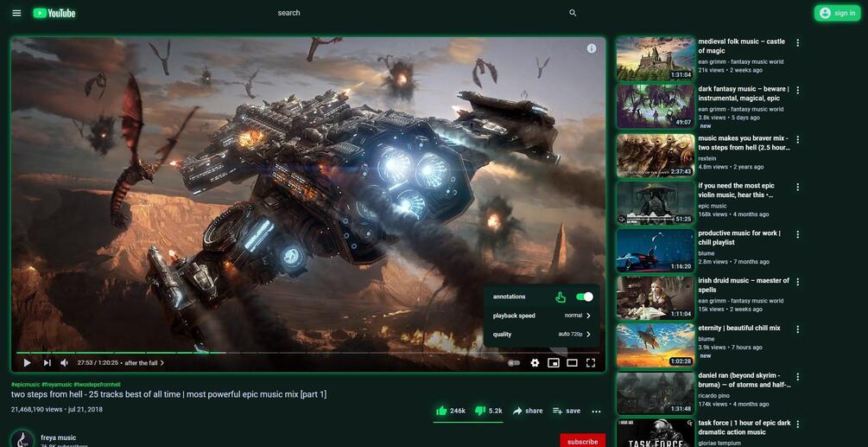The width and height of the screenshot is (868, 447).
Task: Seek using the video progress bar
Action: click(308, 352)
